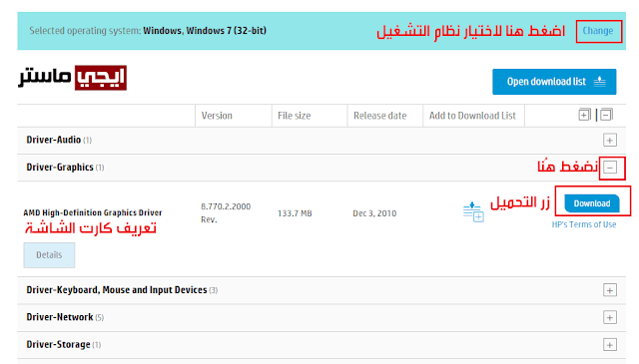
Task: Click file size 133.7 MB
Action: (x=295, y=213)
